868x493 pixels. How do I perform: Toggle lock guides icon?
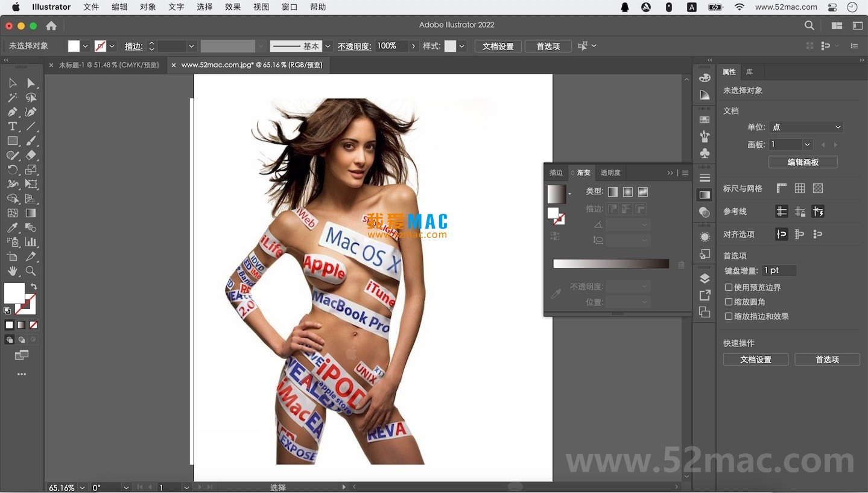click(800, 211)
